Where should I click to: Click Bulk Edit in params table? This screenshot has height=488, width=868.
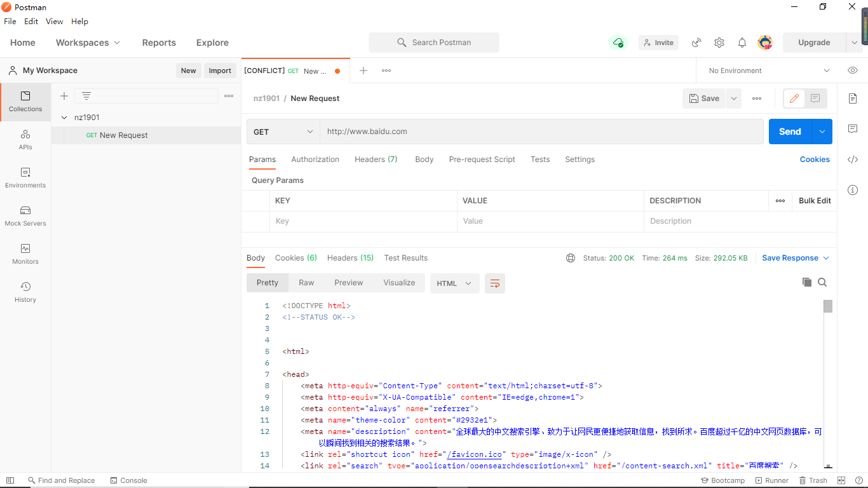815,201
